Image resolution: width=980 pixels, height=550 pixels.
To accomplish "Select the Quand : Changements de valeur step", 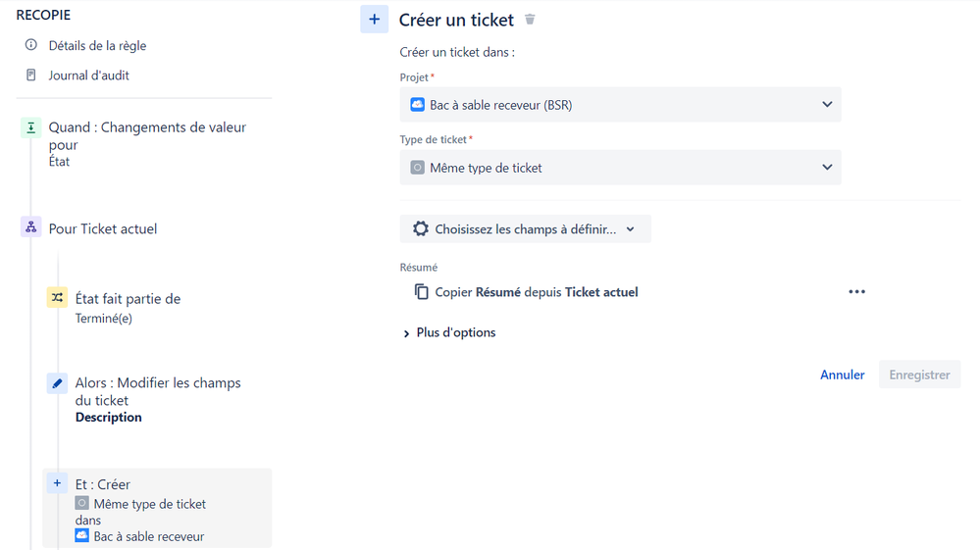I will point(145,143).
